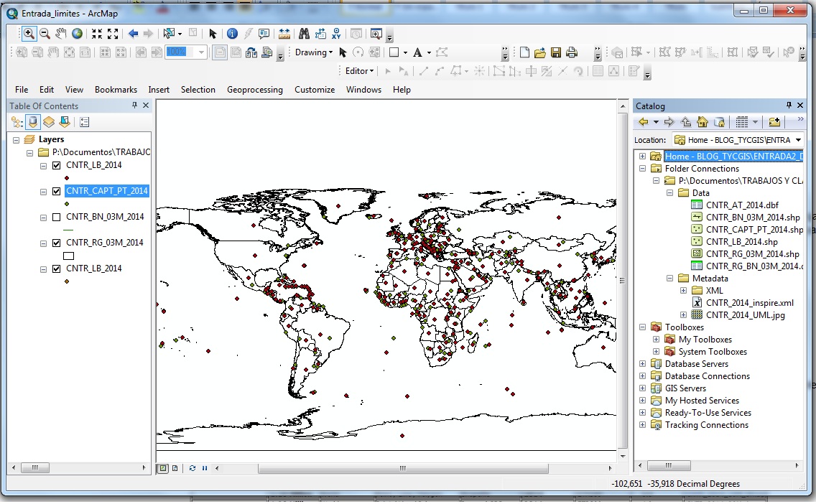
Task: Click the Print icon
Action: (x=572, y=52)
